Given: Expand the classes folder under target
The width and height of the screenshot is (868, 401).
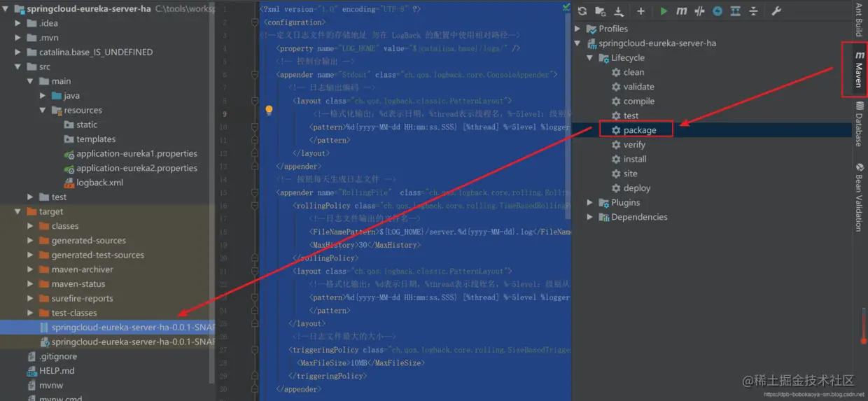Looking at the screenshot, I should coord(30,226).
